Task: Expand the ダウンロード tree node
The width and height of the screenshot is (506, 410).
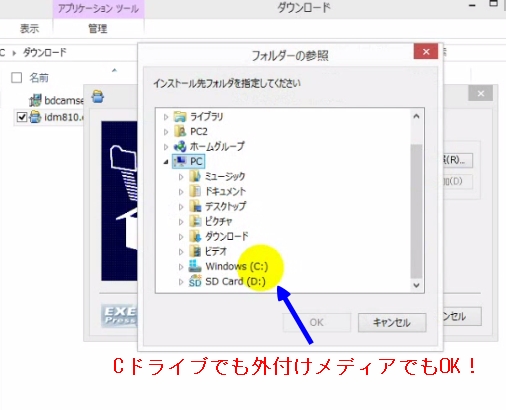Action: (x=181, y=237)
